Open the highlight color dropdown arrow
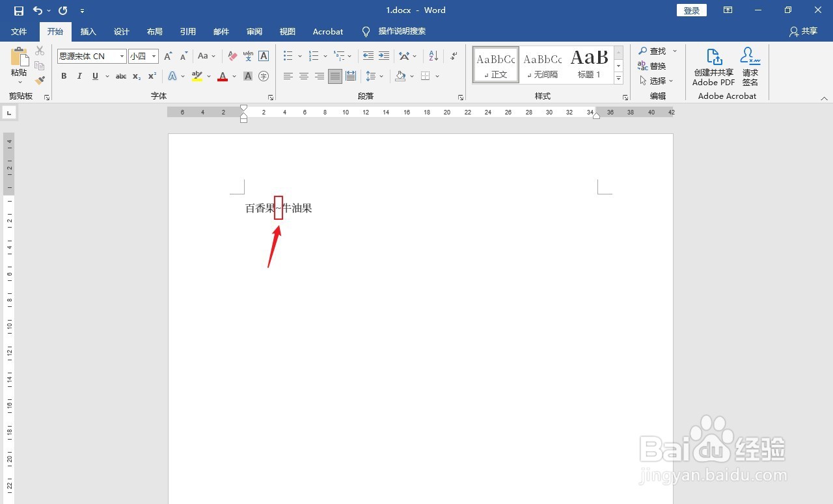The height and width of the screenshot is (504, 833). tap(209, 76)
